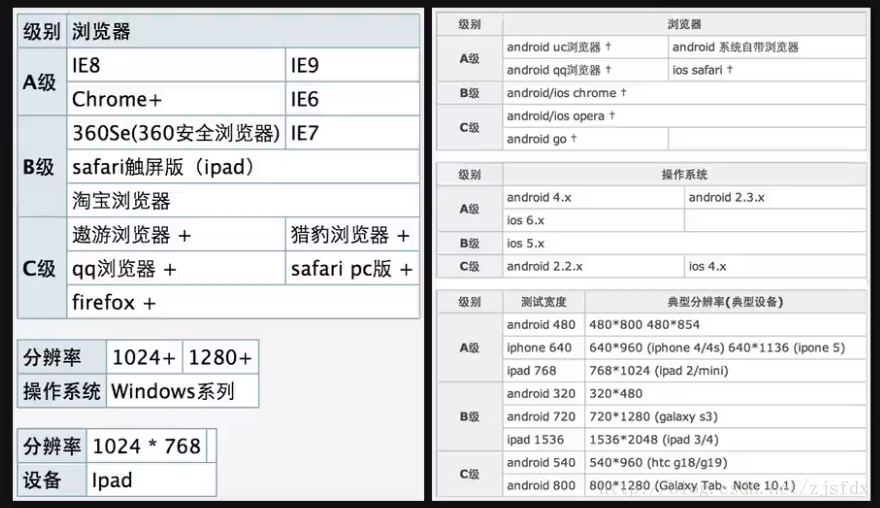
Task: Click the 1024+ resolution cell
Action: [x=144, y=357]
